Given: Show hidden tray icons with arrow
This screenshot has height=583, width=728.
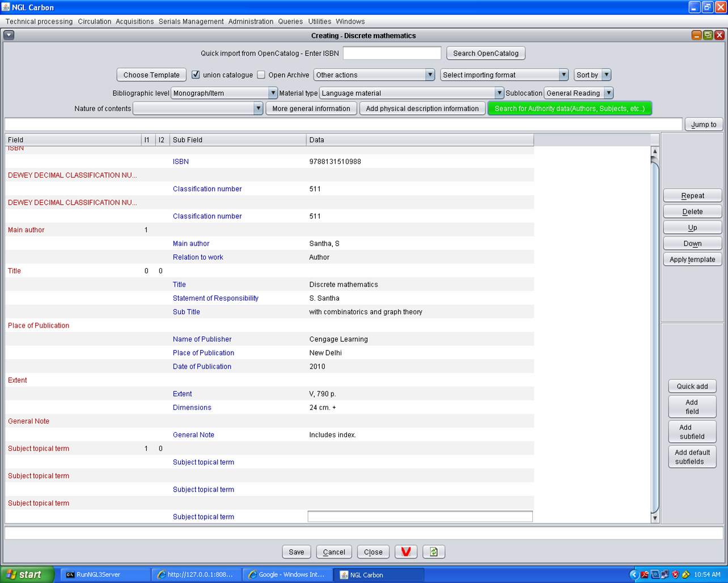Looking at the screenshot, I should [634, 574].
